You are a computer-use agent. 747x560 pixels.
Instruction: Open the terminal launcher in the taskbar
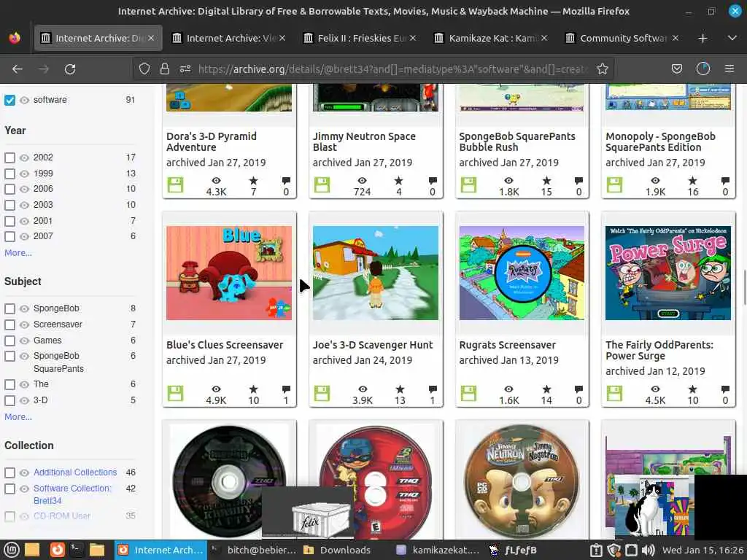coord(76,550)
